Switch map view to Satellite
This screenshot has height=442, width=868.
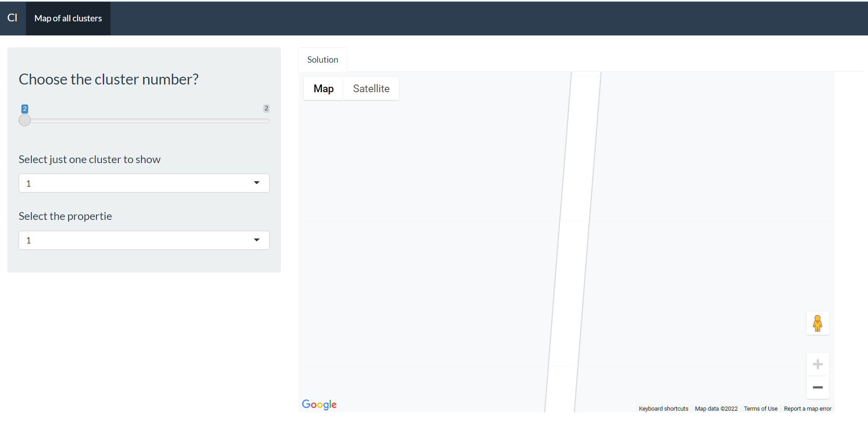[371, 89]
